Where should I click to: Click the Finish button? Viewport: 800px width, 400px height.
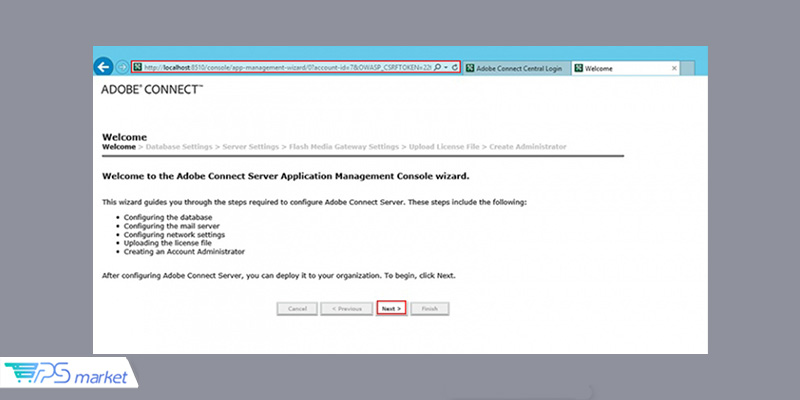point(429,309)
